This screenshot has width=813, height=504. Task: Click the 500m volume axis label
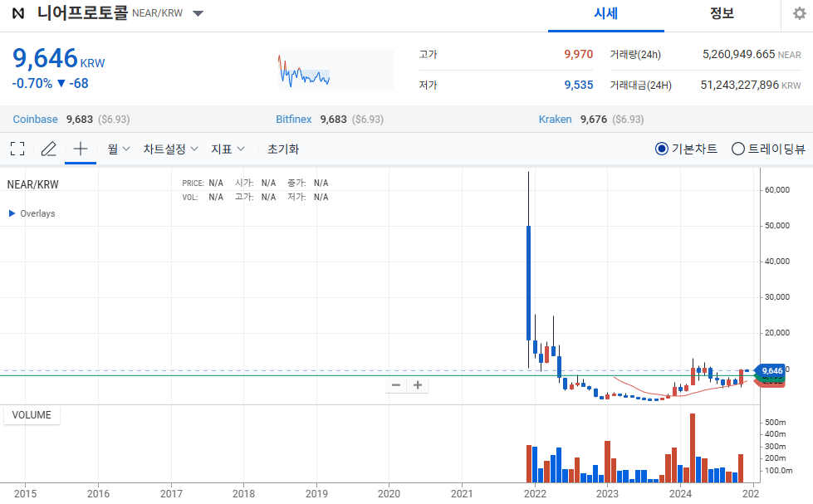point(775,422)
